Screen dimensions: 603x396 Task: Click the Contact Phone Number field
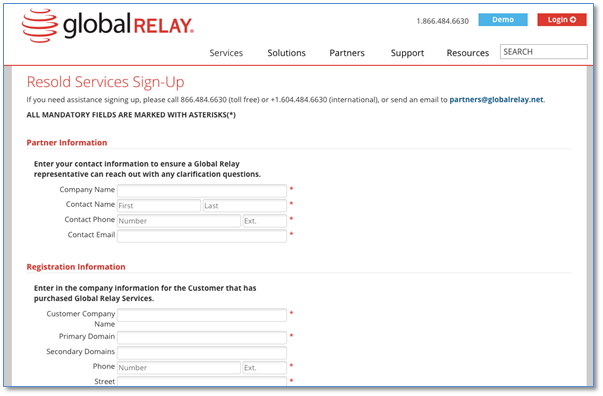(179, 221)
